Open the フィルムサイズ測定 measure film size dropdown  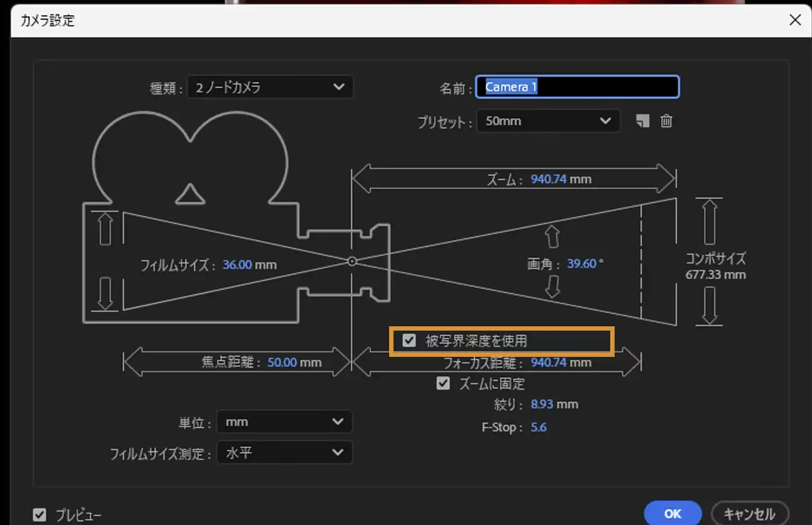click(x=284, y=452)
